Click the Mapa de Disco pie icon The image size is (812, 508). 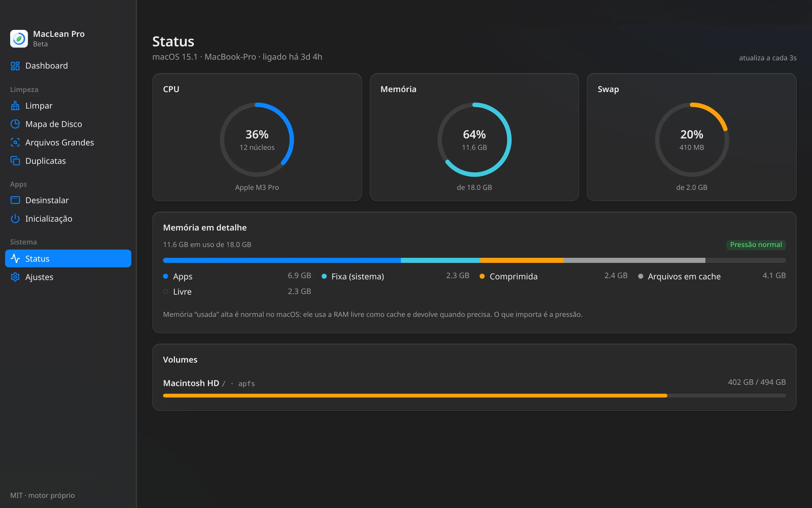(15, 124)
